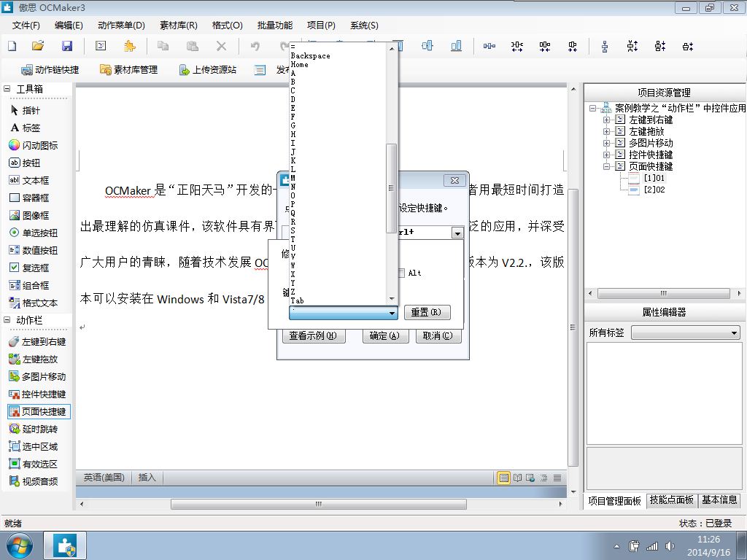Image resolution: width=747 pixels, height=560 pixels.
Task: Switch to the 基本信息 tab
Action: tap(719, 500)
